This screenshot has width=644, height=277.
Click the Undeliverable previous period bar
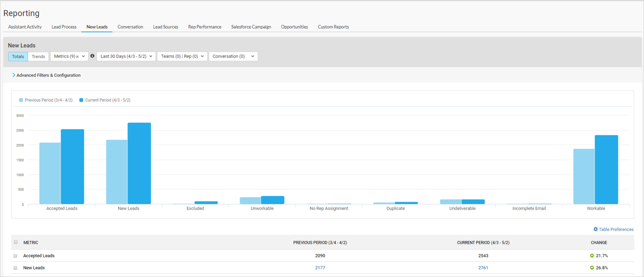tap(451, 202)
